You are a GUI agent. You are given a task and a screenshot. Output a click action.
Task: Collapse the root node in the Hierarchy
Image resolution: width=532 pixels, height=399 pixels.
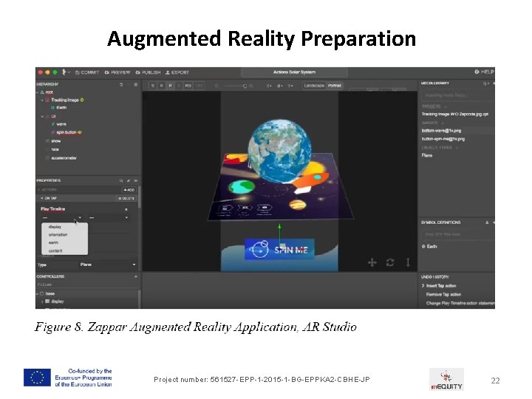[x=38, y=92]
